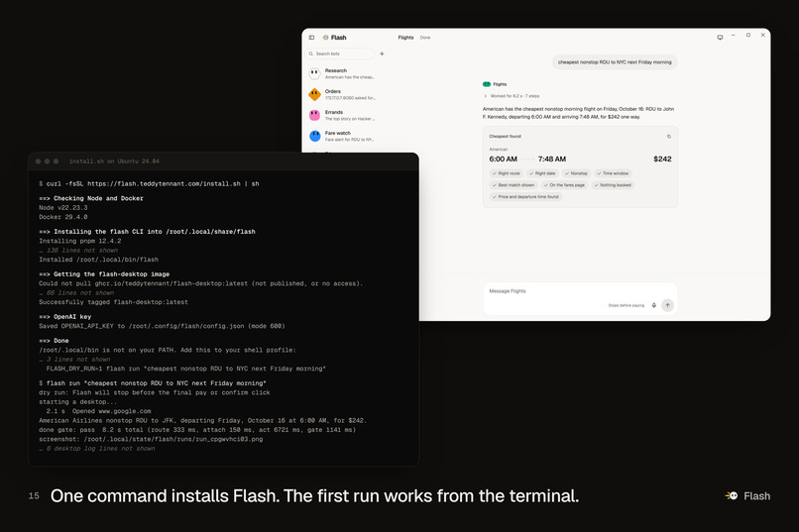Image resolution: width=799 pixels, height=532 pixels.
Task: Minimize the Flash app window
Action: [x=733, y=35]
